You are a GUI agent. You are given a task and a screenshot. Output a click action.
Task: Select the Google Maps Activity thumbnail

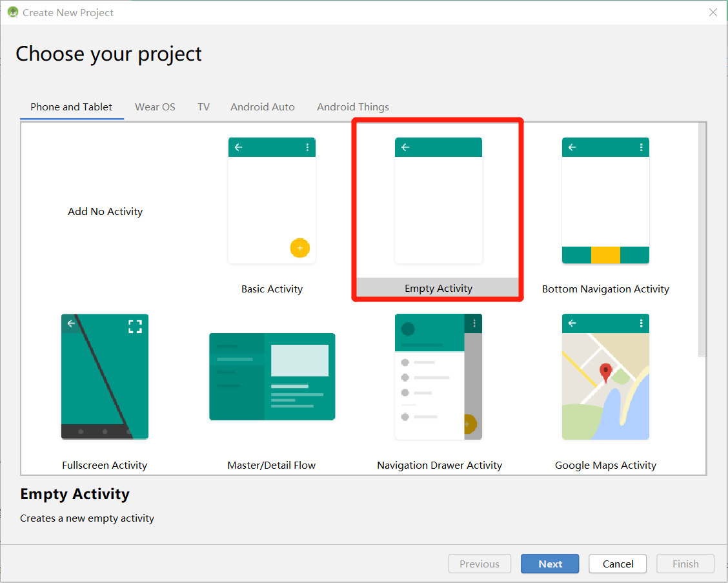click(x=605, y=377)
